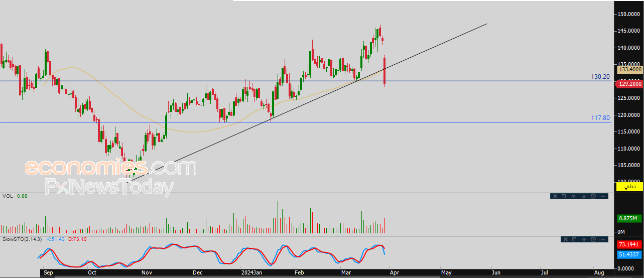644x278 pixels.
Task: Click the Apr marker on time axis
Action: tap(394, 273)
